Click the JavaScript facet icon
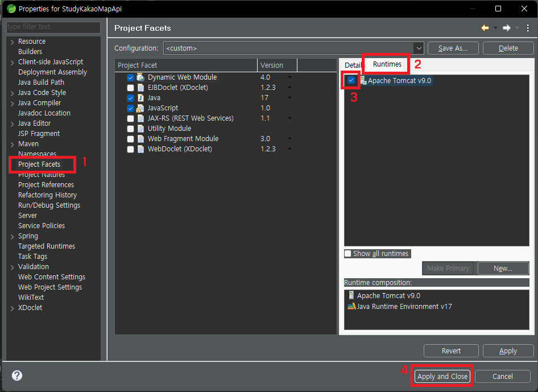Screen dimensions: 538x392 click(140, 108)
